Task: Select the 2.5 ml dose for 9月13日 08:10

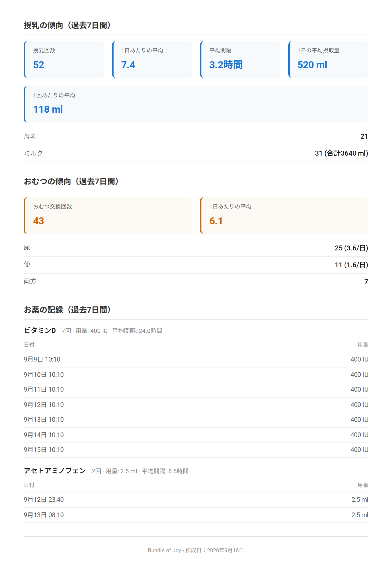Action: click(x=360, y=515)
